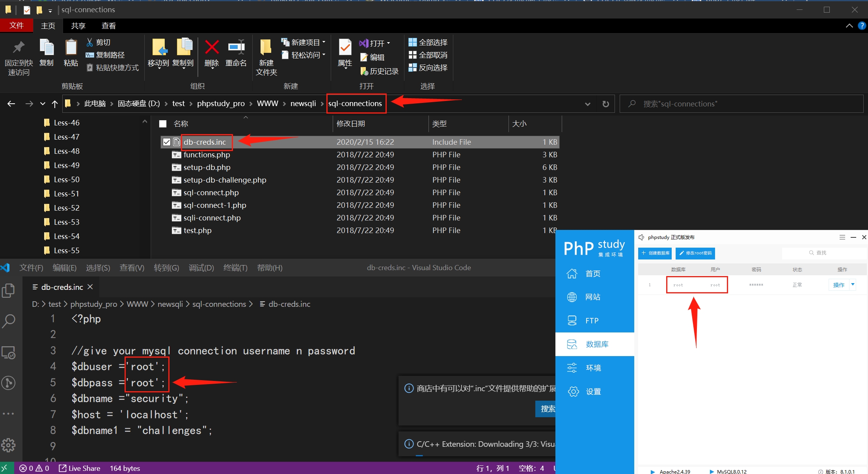Open VS Code Search sidebar icon
The height and width of the screenshot is (474, 868).
click(x=8, y=321)
